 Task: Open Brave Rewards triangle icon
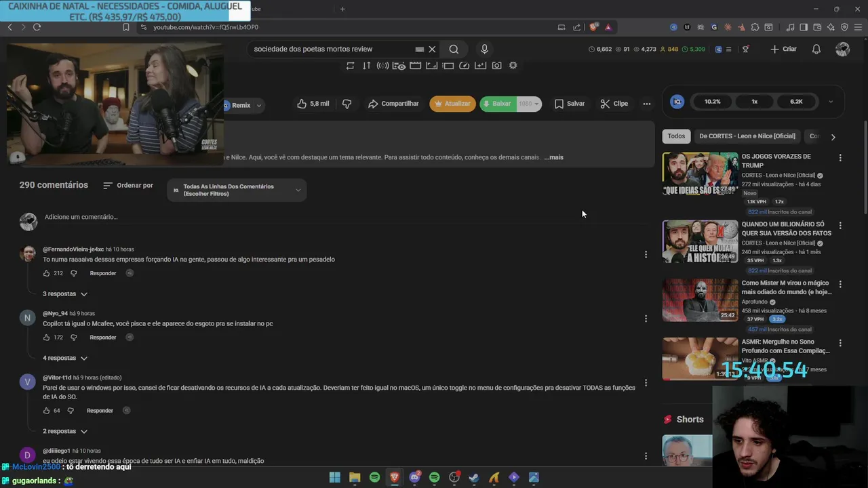tap(608, 27)
